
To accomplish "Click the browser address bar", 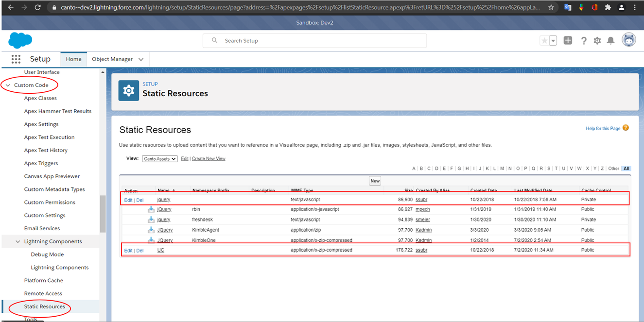I will click(x=296, y=8).
